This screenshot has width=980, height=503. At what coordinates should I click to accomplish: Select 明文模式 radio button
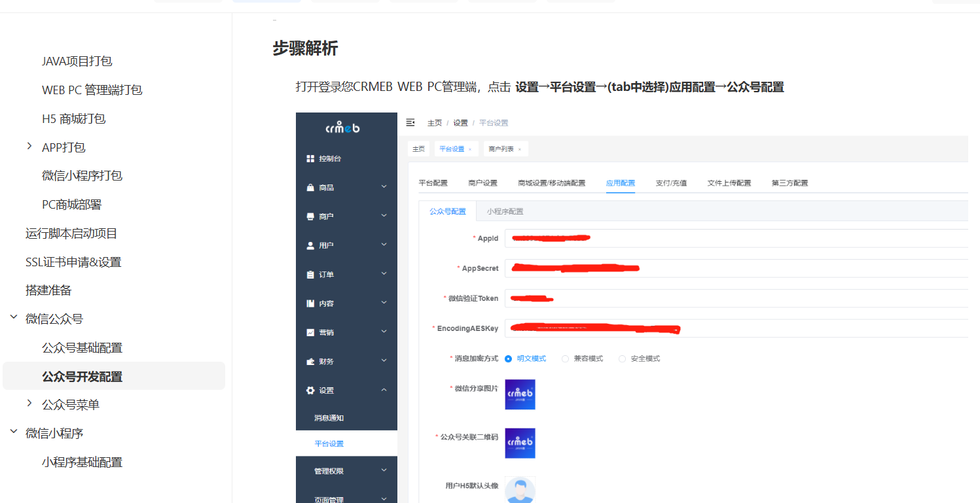[508, 358]
